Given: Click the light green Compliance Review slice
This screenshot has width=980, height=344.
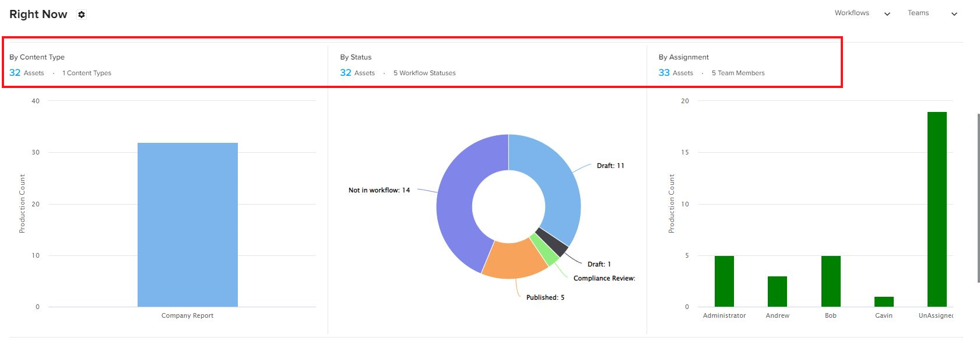Looking at the screenshot, I should 545,250.
